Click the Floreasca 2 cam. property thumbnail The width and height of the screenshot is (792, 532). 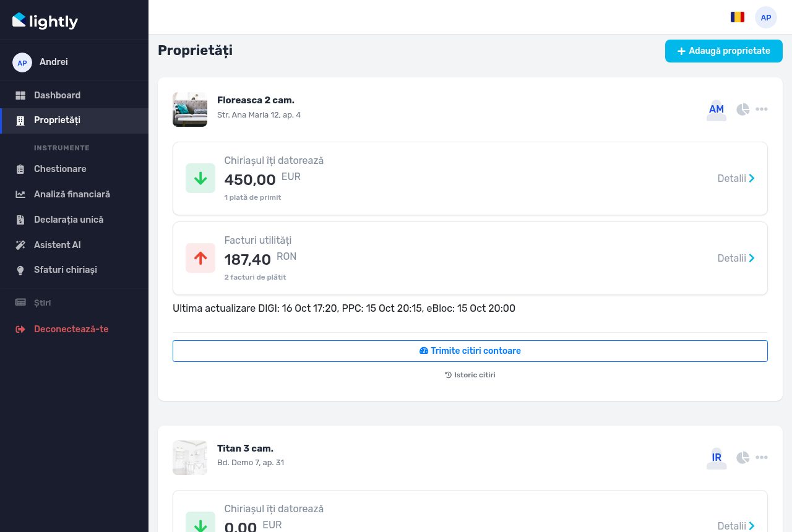(x=190, y=109)
